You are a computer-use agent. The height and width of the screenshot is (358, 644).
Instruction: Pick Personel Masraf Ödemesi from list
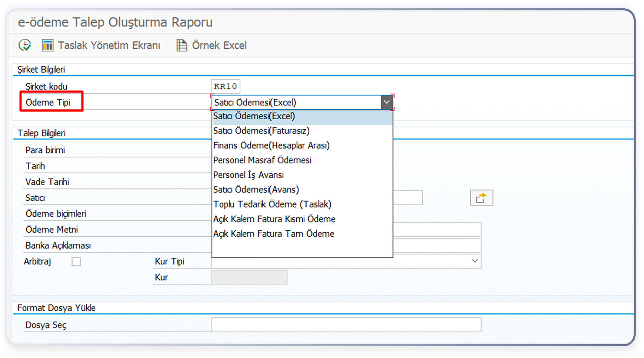262,160
